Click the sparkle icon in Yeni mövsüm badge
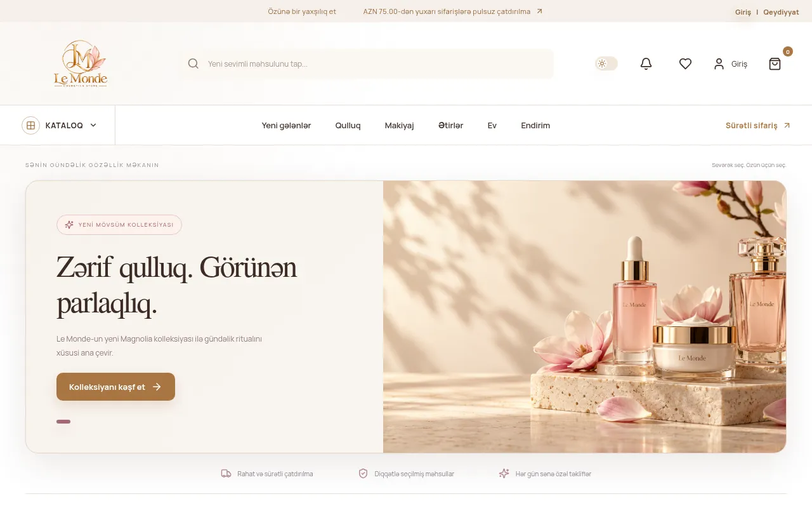This screenshot has height=508, width=812. pos(69,225)
